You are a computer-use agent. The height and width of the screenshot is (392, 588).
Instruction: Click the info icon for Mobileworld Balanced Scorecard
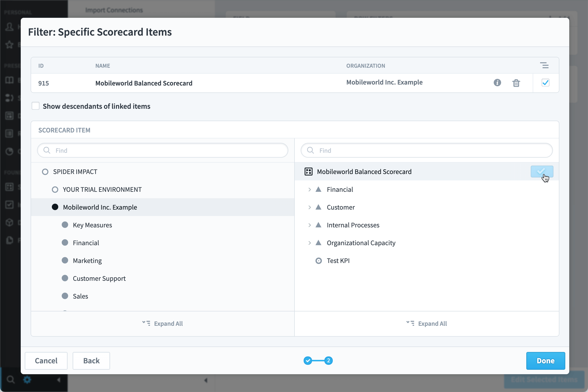497,83
